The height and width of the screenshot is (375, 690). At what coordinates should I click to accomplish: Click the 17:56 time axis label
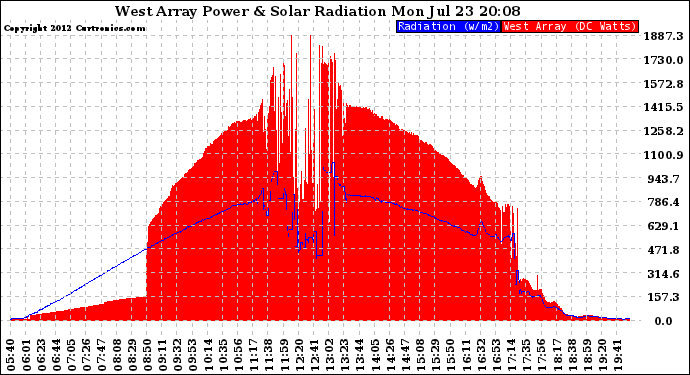[541, 354]
